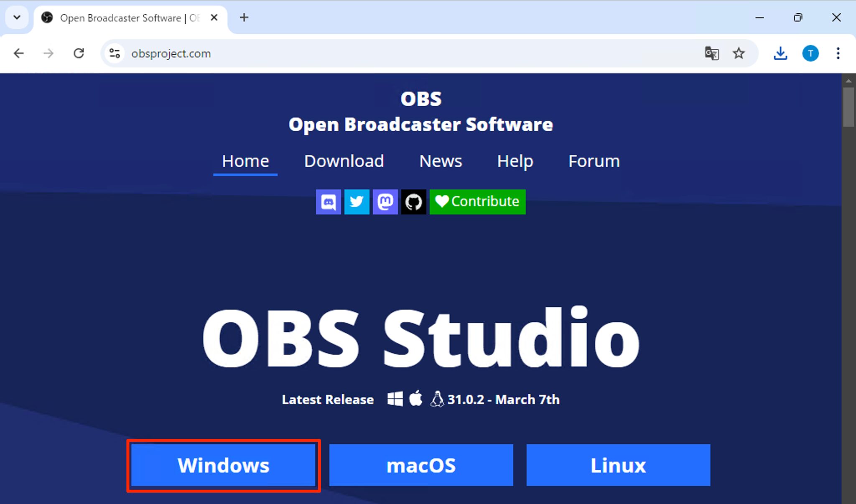Viewport: 856px width, 504px height.
Task: Download OBS Studio for Windows
Action: pyautogui.click(x=223, y=465)
